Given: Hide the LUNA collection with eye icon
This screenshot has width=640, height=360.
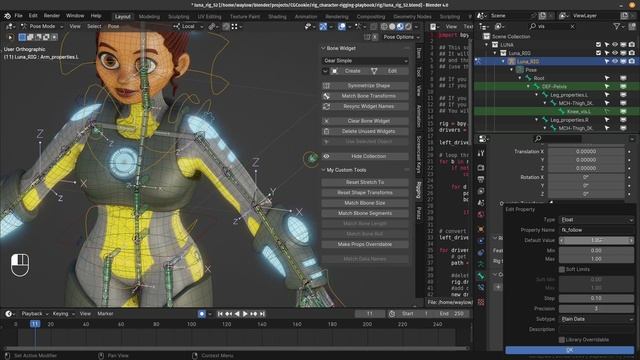Looking at the screenshot, I should [615, 45].
